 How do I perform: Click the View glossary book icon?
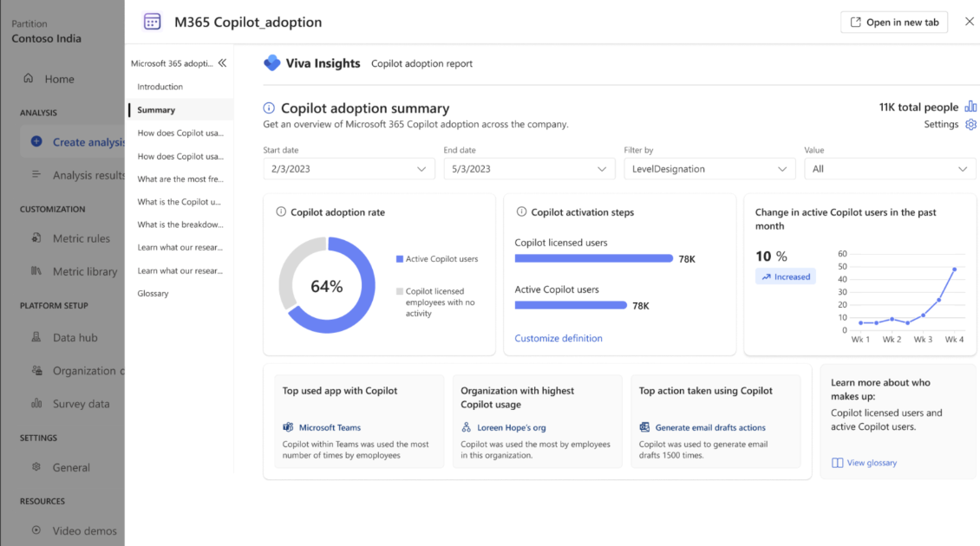837,463
